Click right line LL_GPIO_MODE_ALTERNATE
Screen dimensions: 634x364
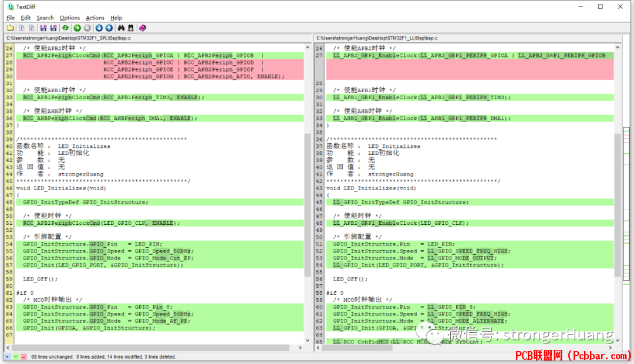coord(470,321)
